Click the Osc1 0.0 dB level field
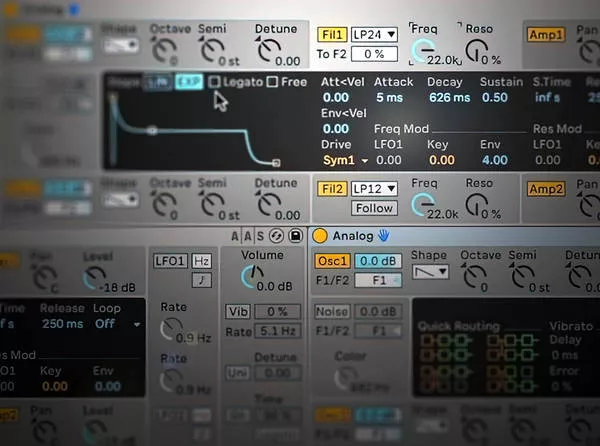Image resolution: width=600 pixels, height=446 pixels. point(378,261)
